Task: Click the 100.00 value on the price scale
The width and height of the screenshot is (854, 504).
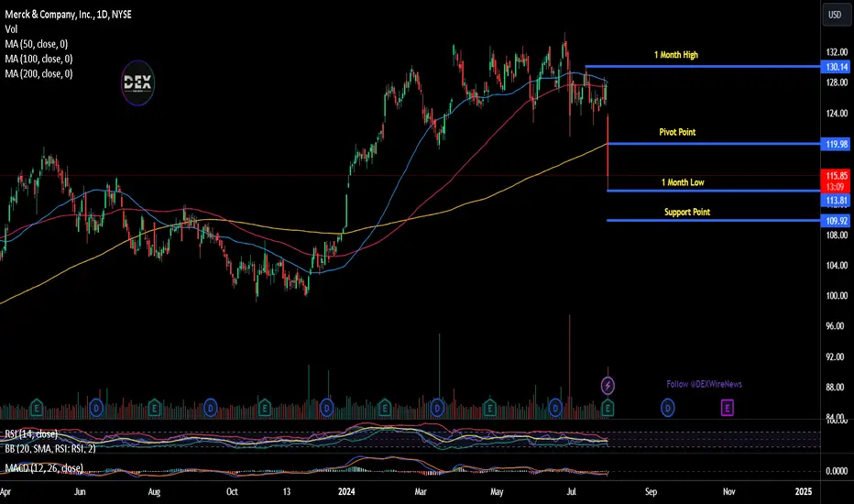Action: tap(837, 295)
